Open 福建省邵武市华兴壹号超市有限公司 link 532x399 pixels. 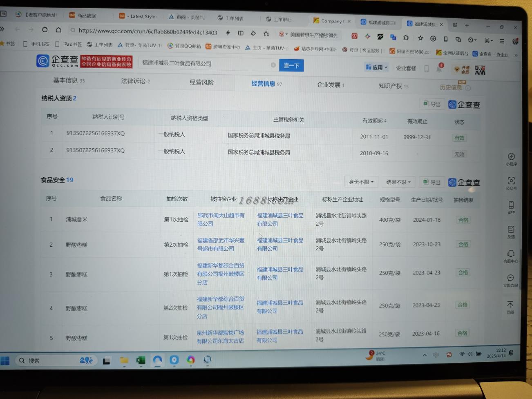pyautogui.click(x=221, y=244)
